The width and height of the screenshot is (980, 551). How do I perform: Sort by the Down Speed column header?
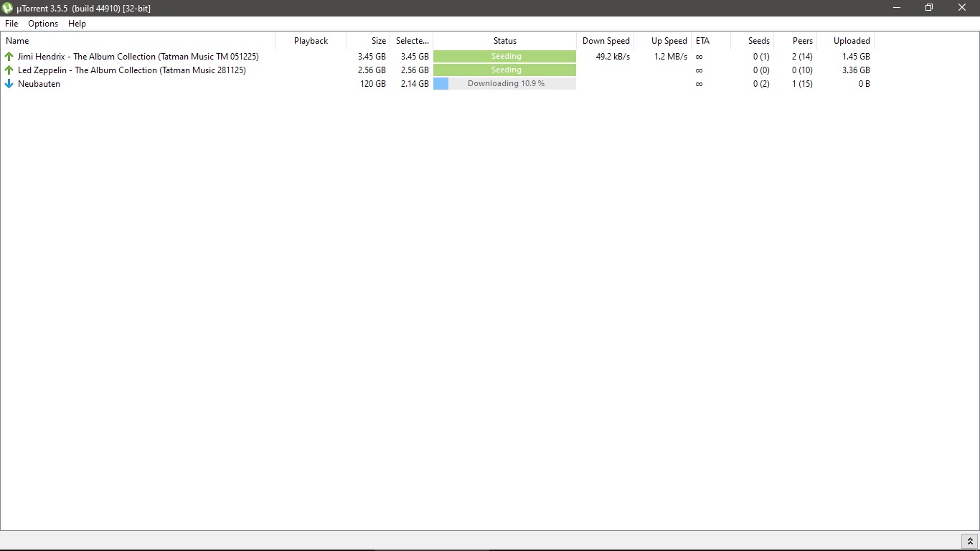point(605,41)
